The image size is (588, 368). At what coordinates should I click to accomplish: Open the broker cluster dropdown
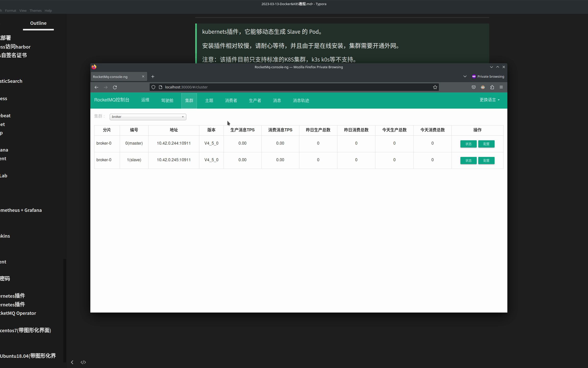(148, 117)
